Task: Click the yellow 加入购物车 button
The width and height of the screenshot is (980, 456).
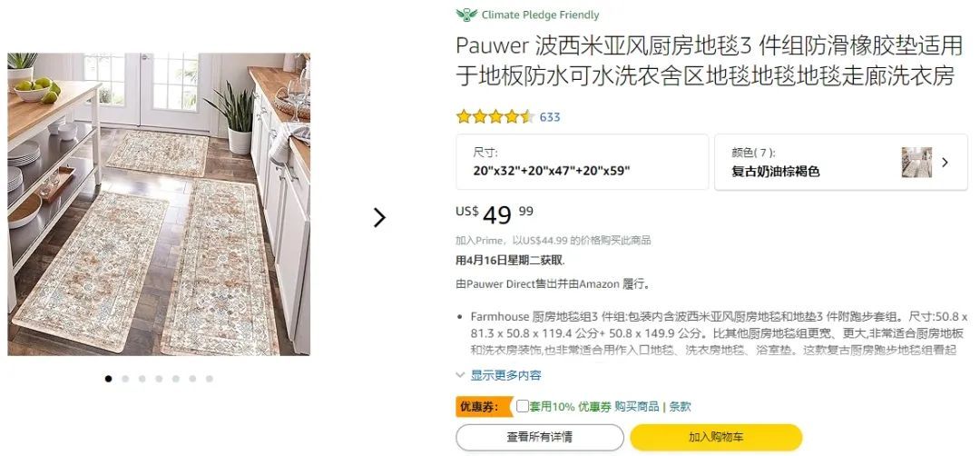Action: click(716, 437)
